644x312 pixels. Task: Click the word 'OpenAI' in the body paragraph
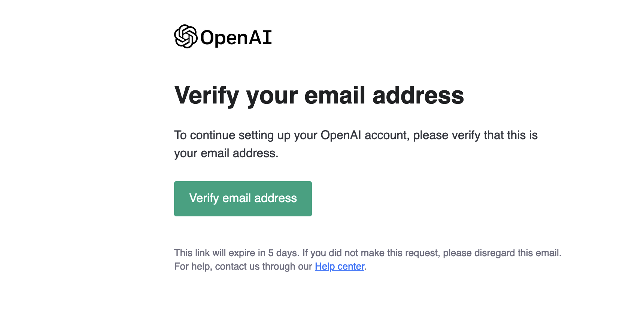[341, 135]
